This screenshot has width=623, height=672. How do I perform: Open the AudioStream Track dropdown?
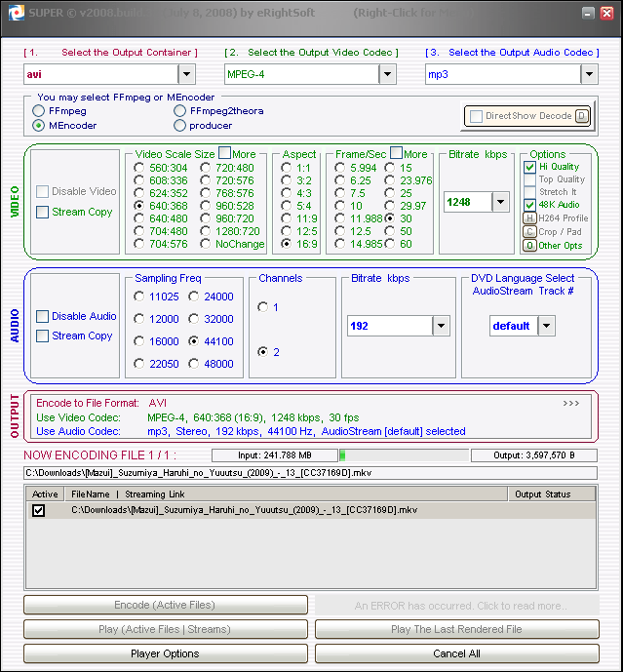(546, 326)
